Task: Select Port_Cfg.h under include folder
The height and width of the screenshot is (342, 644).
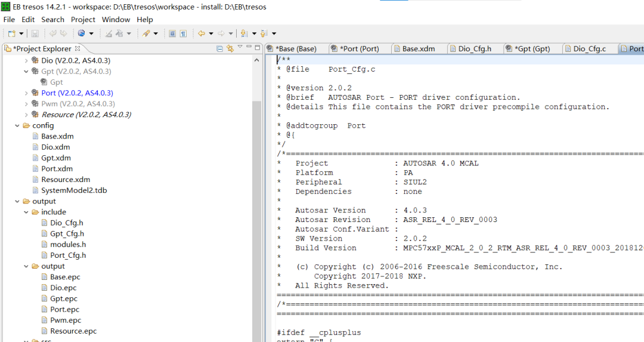Action: tap(67, 255)
